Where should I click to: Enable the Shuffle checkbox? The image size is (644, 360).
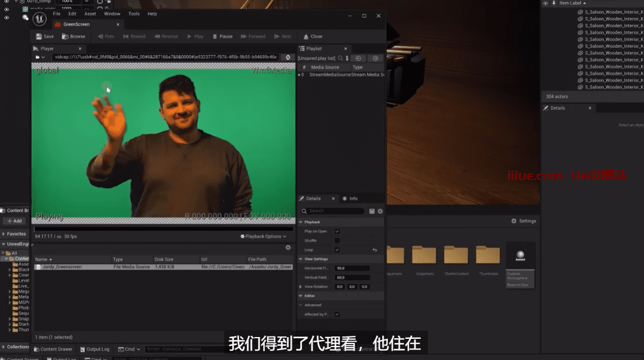(x=337, y=241)
